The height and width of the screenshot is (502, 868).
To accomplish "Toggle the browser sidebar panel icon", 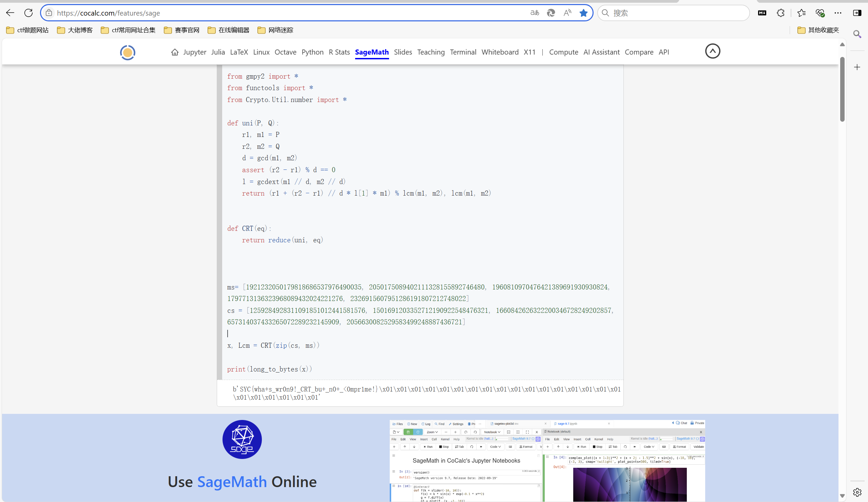I will pyautogui.click(x=857, y=13).
